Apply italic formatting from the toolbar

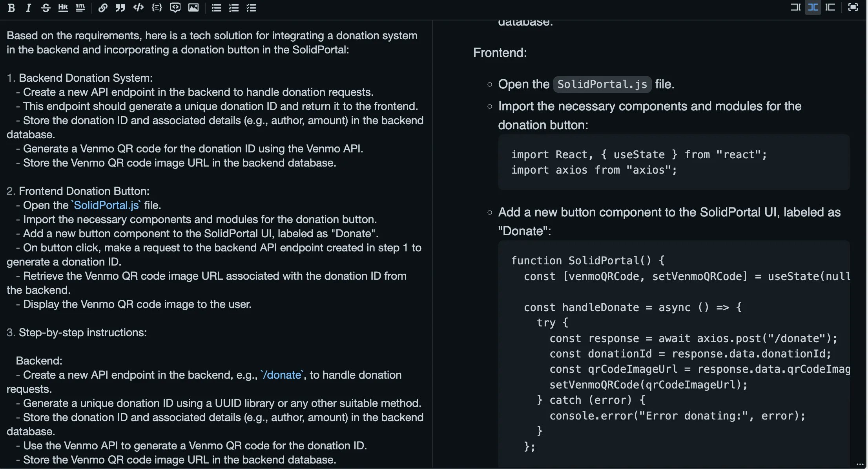(28, 8)
